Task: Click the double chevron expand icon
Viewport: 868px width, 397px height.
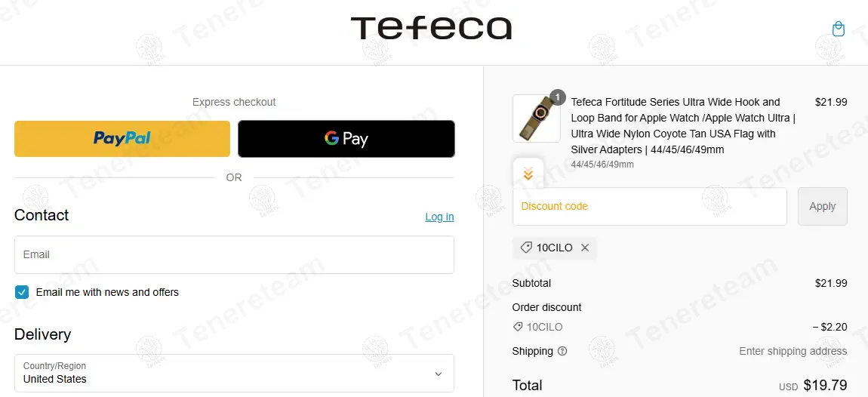Action: pos(528,174)
